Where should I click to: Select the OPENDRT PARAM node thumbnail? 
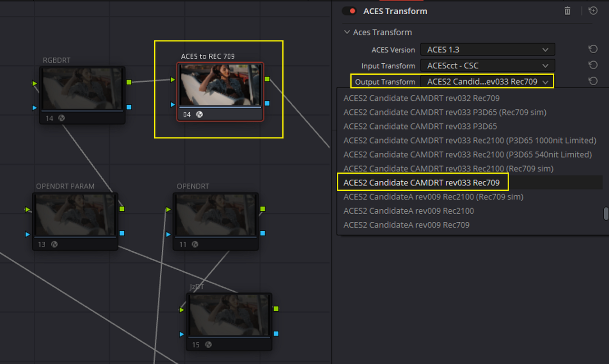[75, 215]
